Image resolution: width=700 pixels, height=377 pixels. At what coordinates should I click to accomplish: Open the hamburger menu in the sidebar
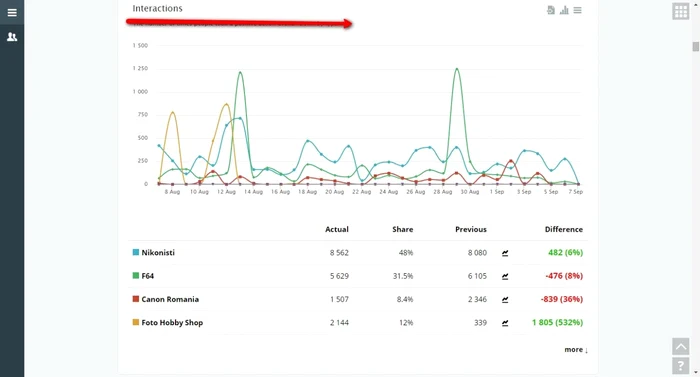pyautogui.click(x=12, y=13)
